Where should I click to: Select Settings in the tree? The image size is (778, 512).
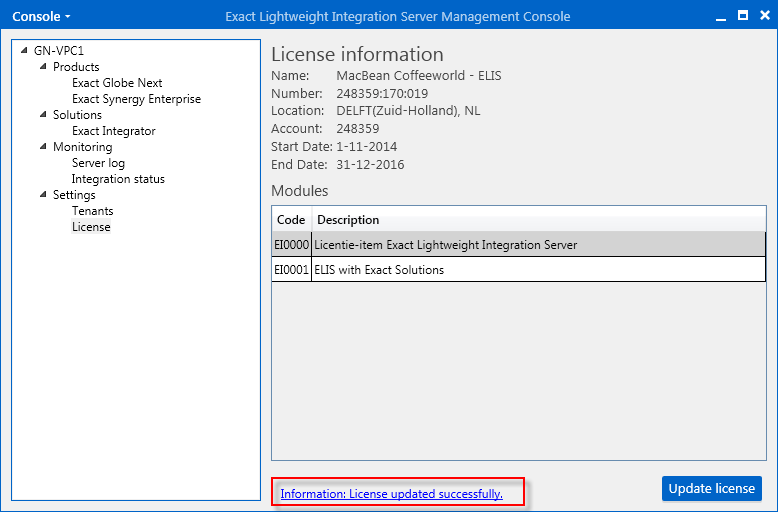pyautogui.click(x=74, y=195)
